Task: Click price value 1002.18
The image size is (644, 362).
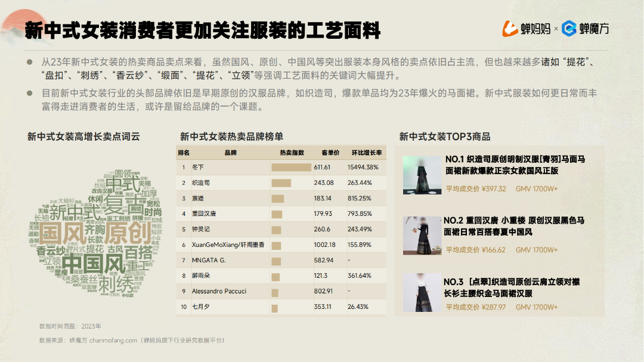Action: click(324, 245)
